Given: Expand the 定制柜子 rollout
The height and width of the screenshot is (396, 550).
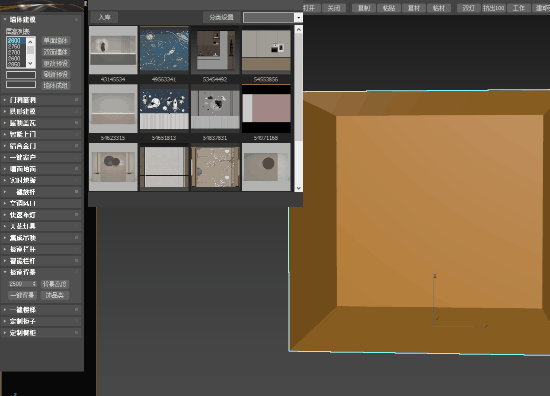Looking at the screenshot, I should (41, 321).
